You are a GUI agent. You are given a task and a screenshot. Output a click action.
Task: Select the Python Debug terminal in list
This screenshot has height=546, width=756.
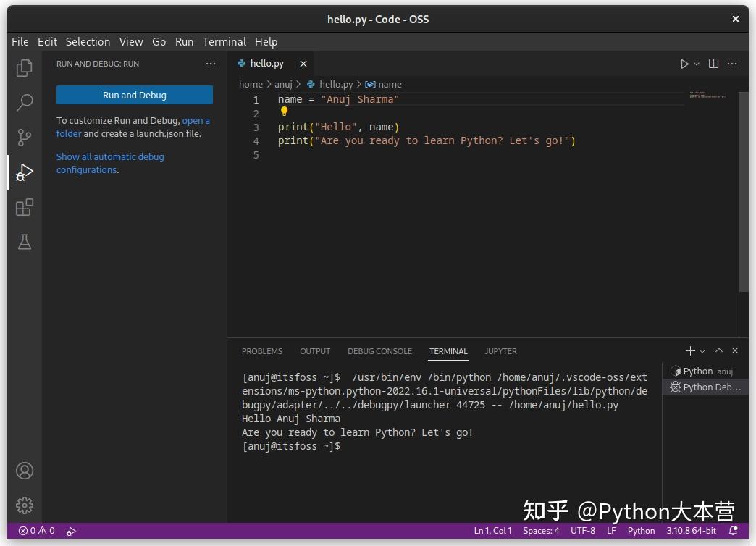(x=705, y=387)
